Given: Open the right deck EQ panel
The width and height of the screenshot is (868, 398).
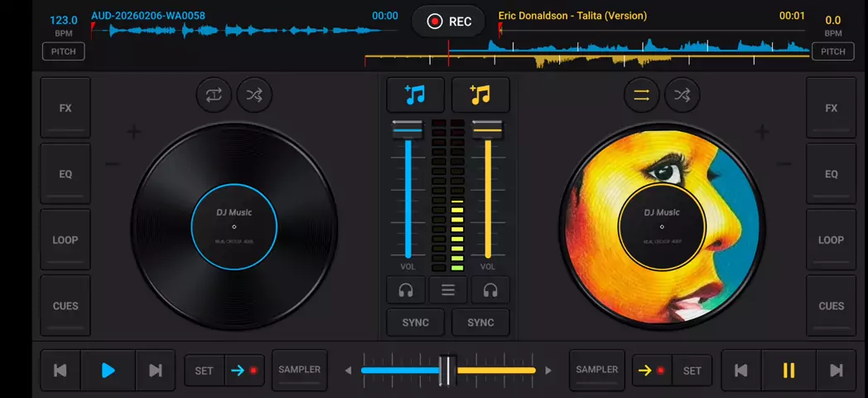Looking at the screenshot, I should [831, 174].
